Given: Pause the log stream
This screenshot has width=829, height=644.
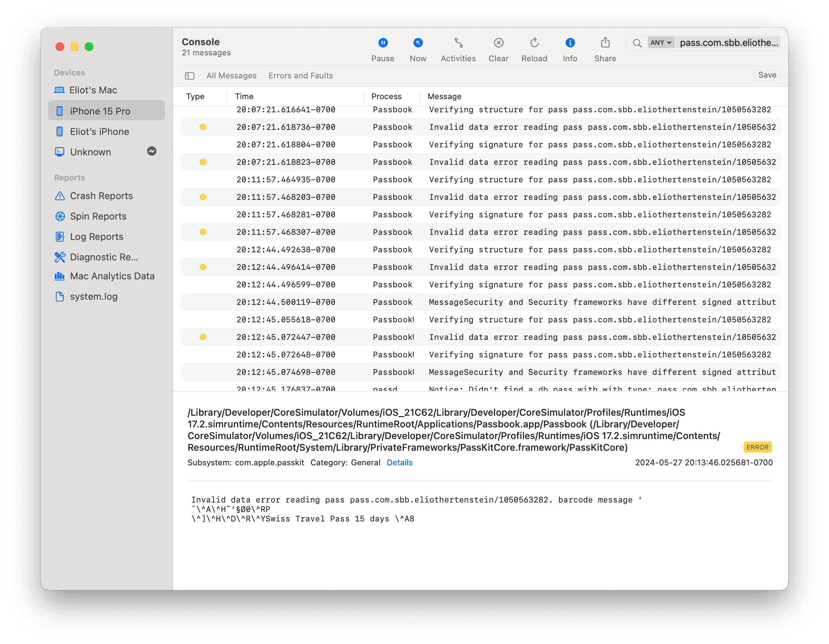Looking at the screenshot, I should pos(383,50).
